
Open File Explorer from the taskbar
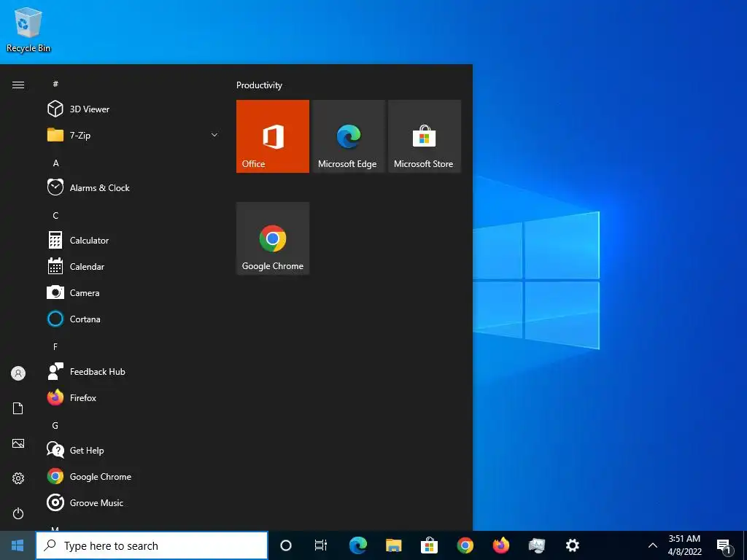pos(393,545)
